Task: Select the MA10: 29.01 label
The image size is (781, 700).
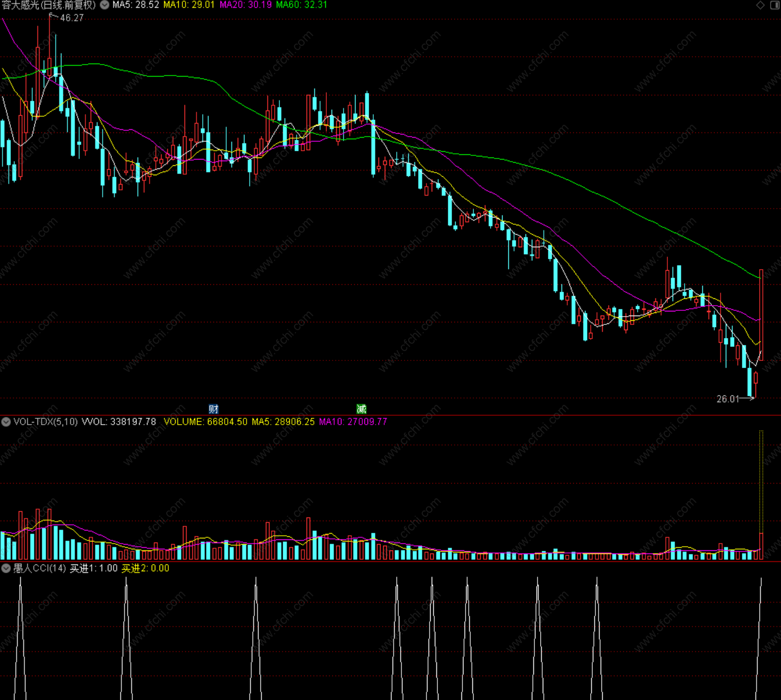Action: (189, 5)
